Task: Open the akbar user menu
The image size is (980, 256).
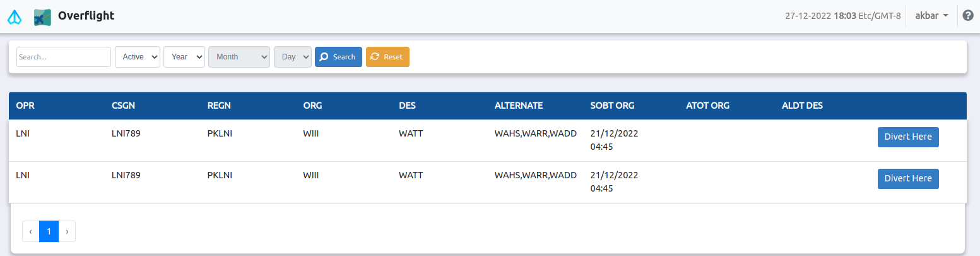Action: [x=931, y=16]
